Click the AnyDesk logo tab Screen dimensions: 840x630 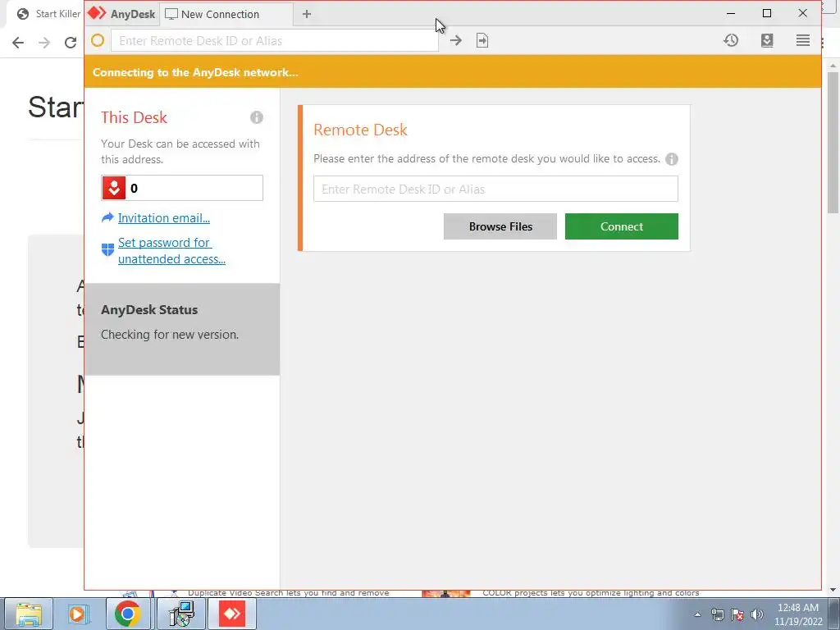(121, 14)
